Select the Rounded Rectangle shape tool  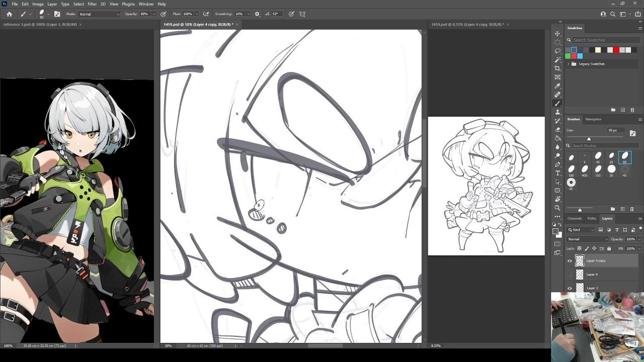tap(557, 191)
